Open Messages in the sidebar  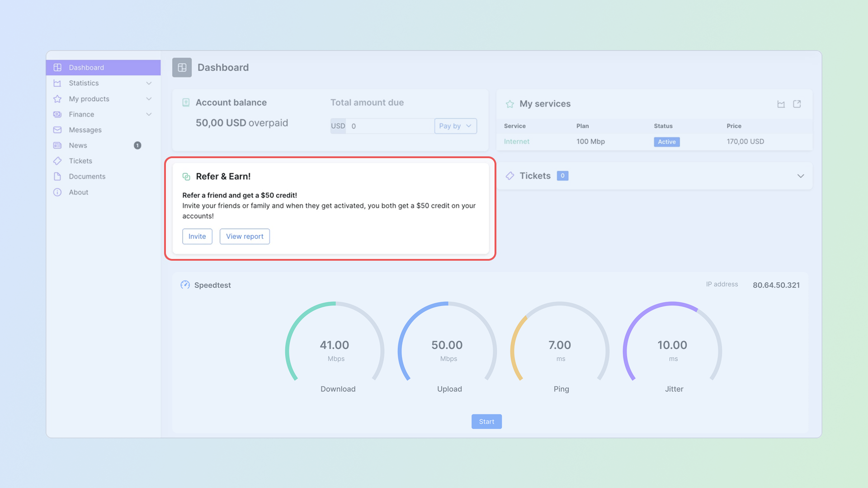tap(85, 130)
